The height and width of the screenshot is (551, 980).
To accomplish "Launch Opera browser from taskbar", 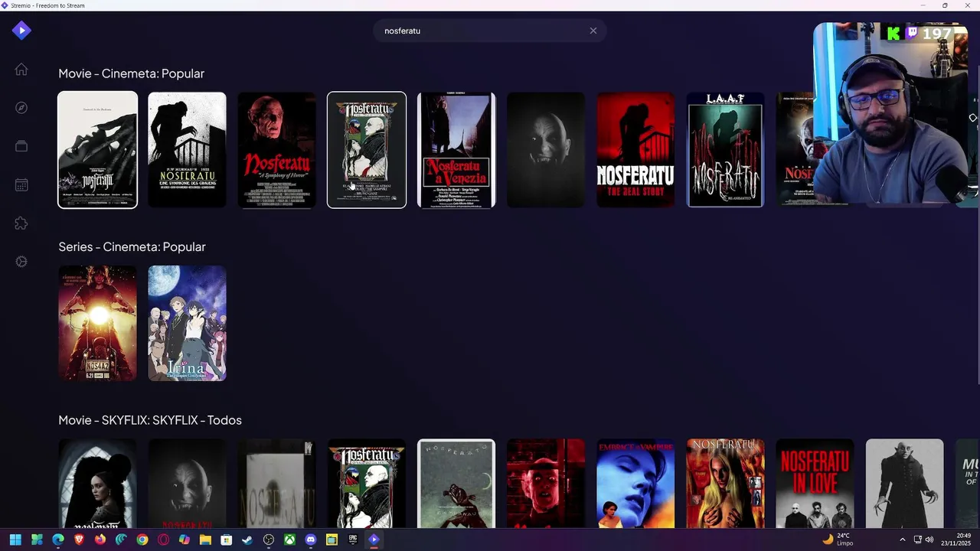I will tap(163, 540).
